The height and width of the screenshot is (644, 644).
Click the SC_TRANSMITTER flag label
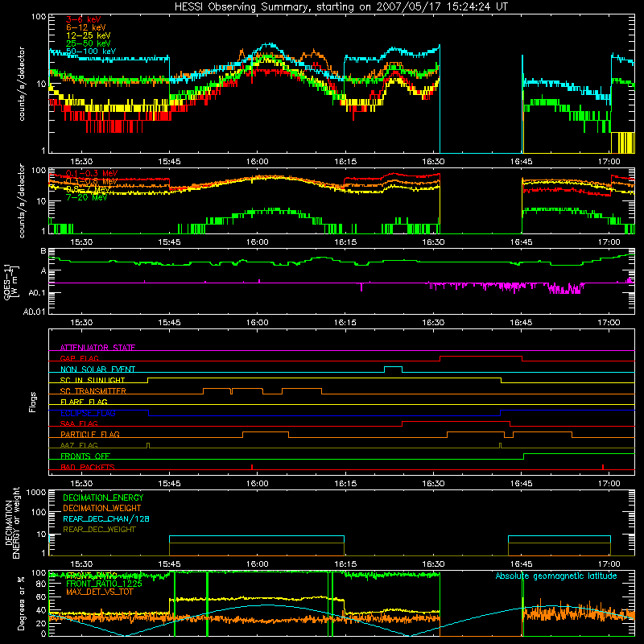point(93,391)
